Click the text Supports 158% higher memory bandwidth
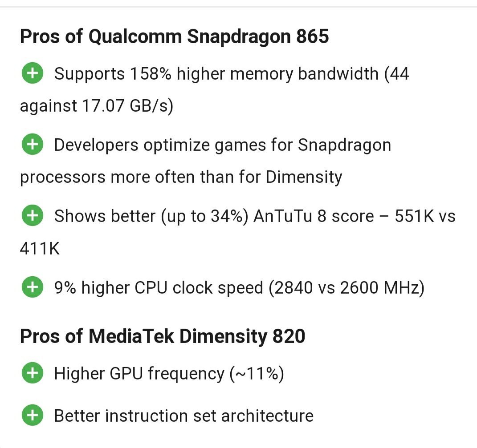The width and height of the screenshot is (477, 448). coord(216,73)
